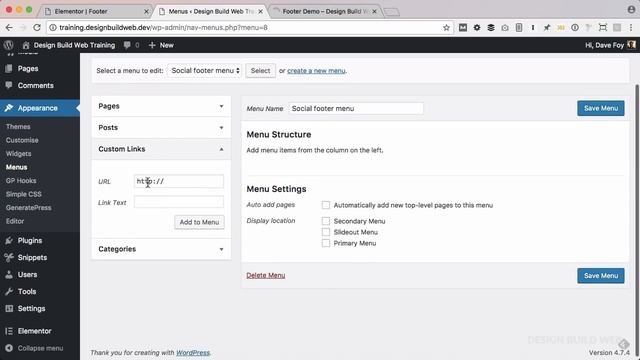This screenshot has width=640, height=360.
Task: Open Editor under Appearance
Action: pyautogui.click(x=15, y=221)
